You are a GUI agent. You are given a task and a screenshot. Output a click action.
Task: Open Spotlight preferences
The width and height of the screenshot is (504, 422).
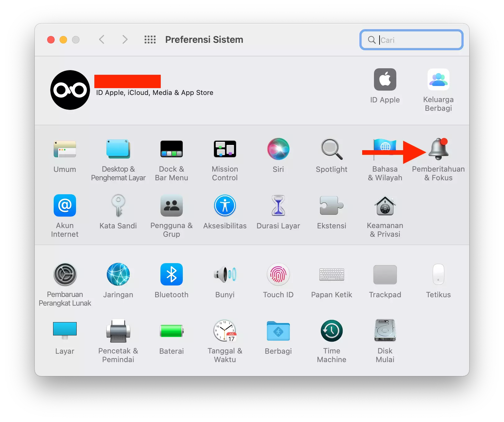click(x=331, y=149)
